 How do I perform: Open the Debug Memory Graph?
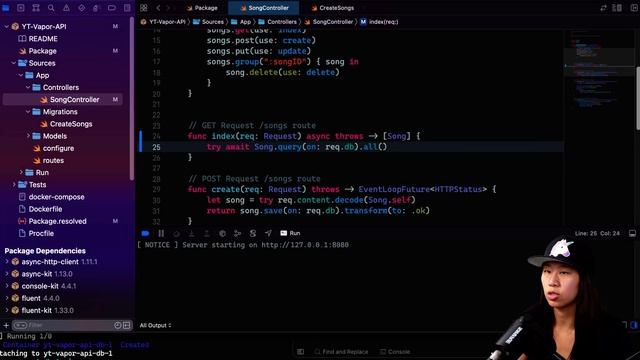(x=238, y=233)
